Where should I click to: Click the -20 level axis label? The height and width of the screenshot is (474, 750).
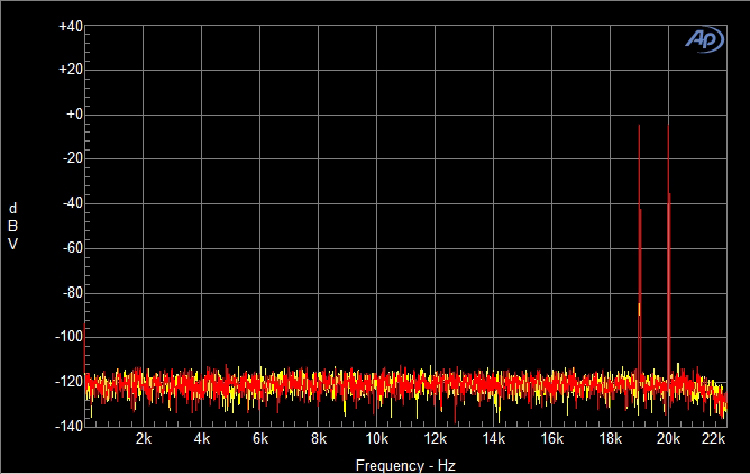70,158
